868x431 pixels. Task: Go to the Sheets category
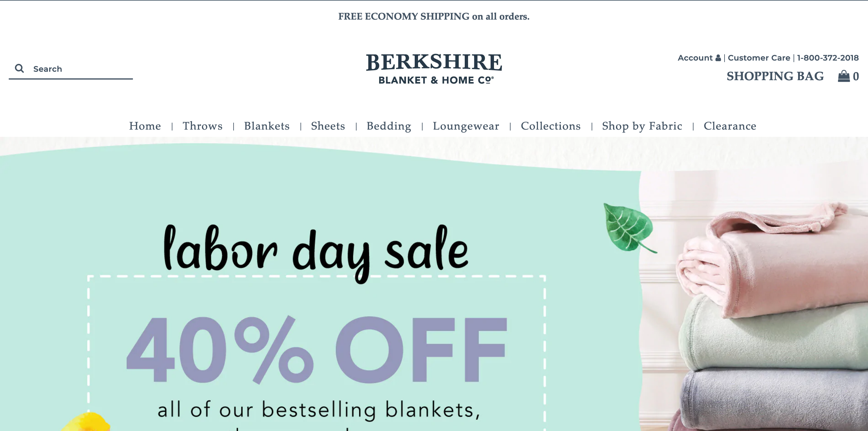328,126
